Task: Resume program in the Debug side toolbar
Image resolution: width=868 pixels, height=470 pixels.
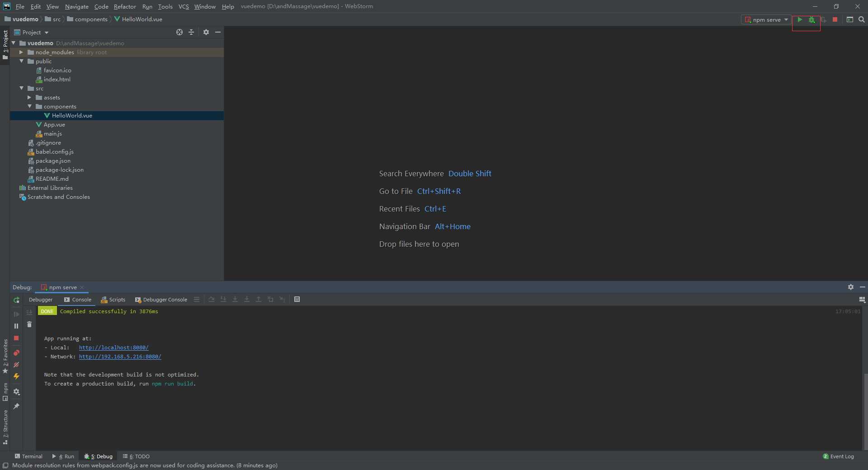Action: 16,314
